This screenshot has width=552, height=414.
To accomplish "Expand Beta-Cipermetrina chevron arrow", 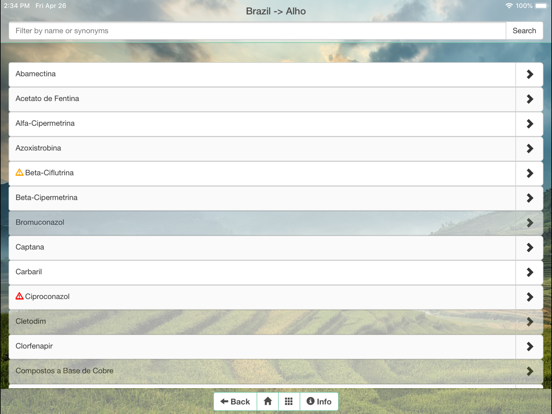I will (529, 198).
